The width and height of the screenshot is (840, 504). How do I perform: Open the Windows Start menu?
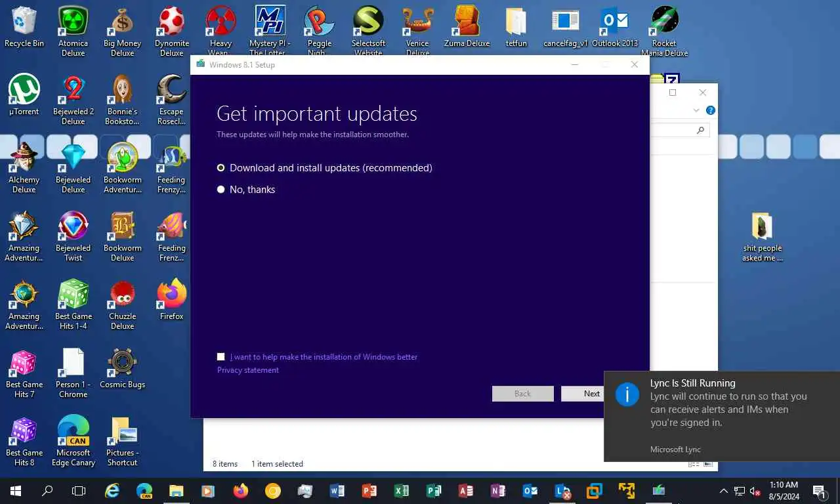(x=16, y=491)
